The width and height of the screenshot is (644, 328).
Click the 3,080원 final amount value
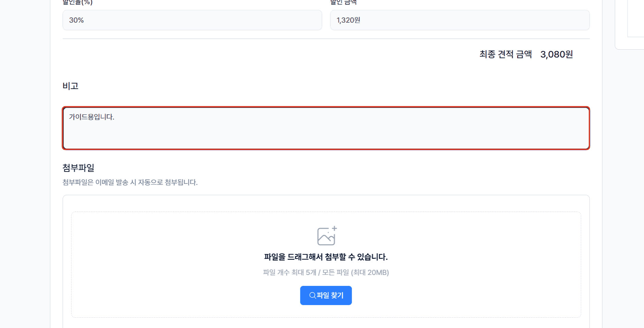tap(557, 54)
